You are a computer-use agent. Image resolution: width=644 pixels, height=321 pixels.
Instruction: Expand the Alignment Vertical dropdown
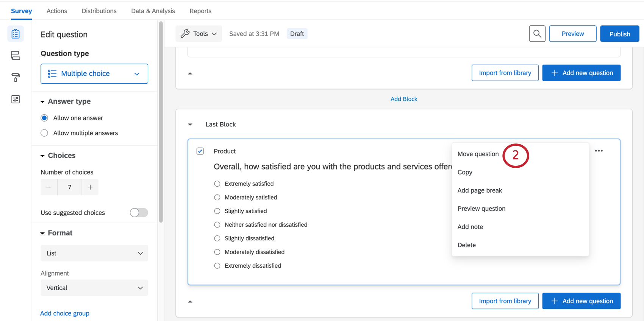(94, 288)
